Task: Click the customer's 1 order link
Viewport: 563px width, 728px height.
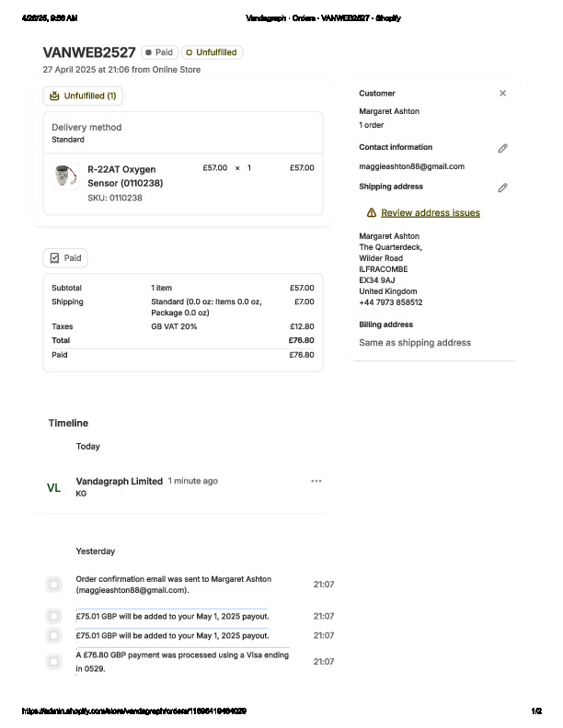Action: [372, 125]
